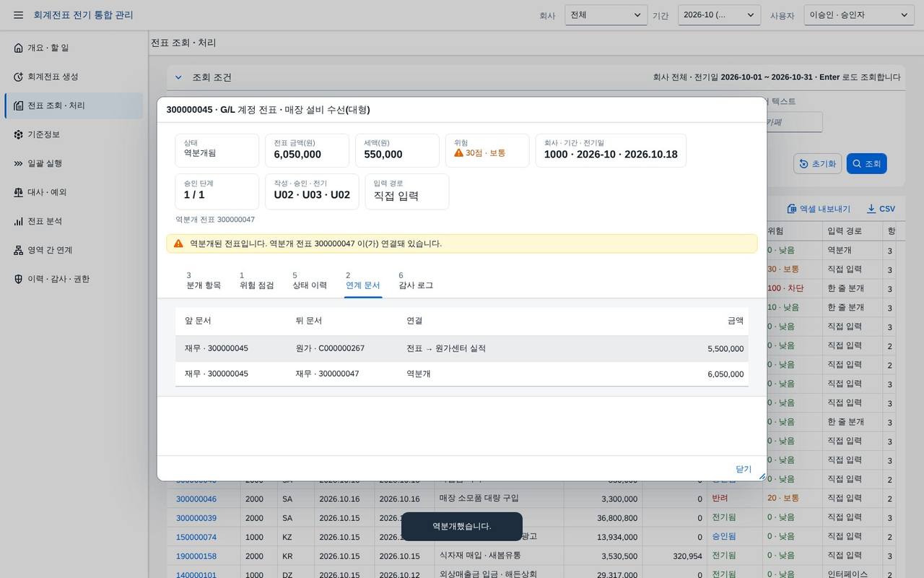Click the blue 조회 search button
This screenshot has width=924, height=578.
(x=866, y=164)
